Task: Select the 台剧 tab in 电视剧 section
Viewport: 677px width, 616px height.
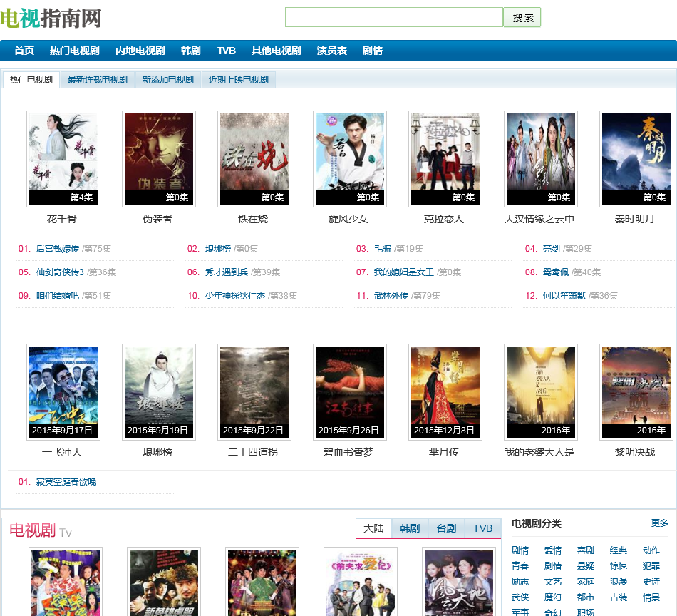Action: (x=446, y=528)
